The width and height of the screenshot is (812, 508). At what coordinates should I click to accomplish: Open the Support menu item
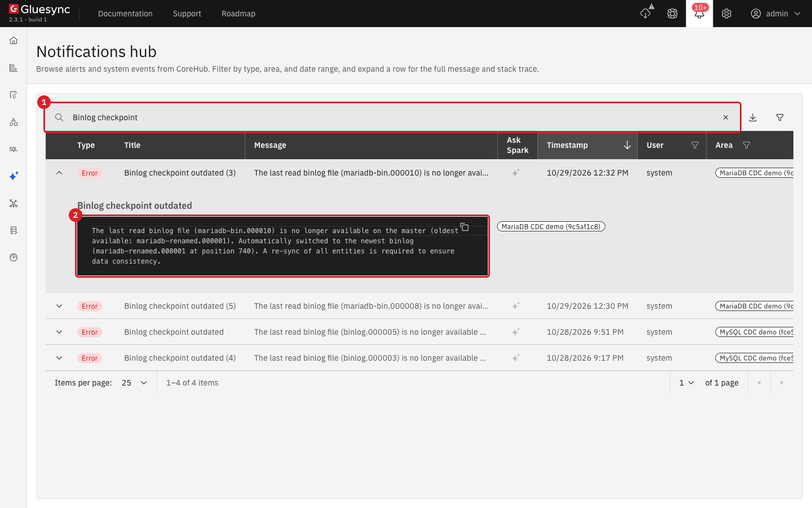tap(187, 14)
